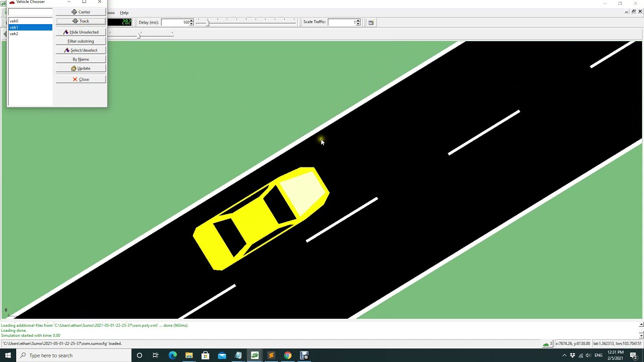Screen dimensions: 644x362
Task: Increase Scale Traffic with up stepper
Action: 358,21
